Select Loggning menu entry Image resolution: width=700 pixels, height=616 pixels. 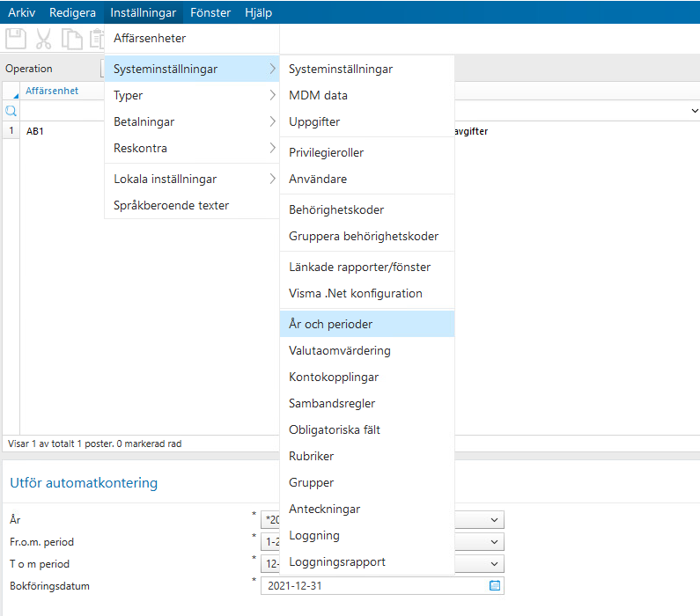coord(367,535)
